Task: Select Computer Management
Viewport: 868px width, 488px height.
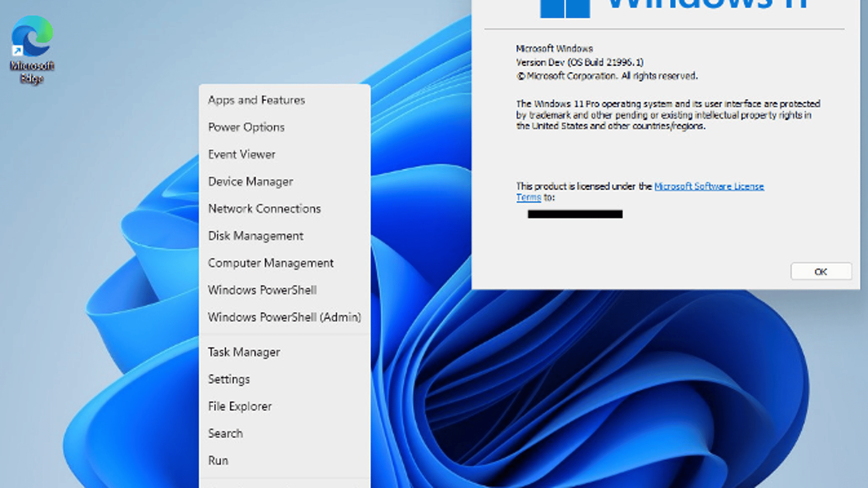Action: click(270, 263)
